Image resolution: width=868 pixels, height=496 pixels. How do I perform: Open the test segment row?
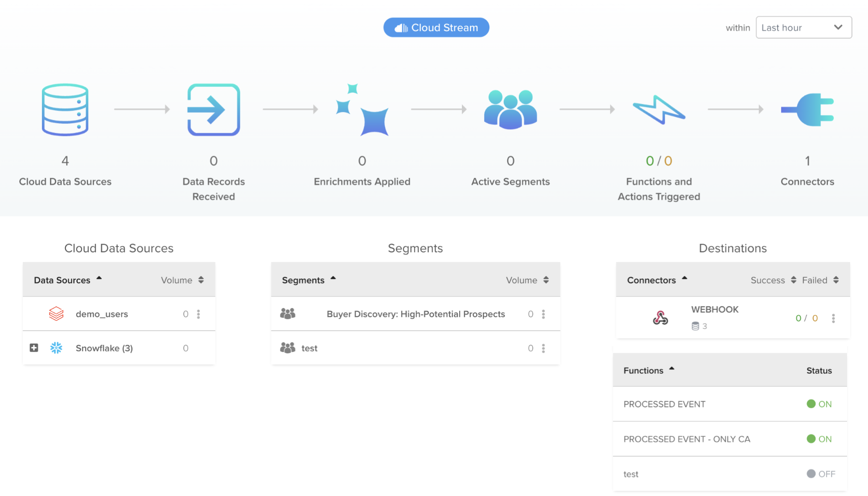point(309,348)
